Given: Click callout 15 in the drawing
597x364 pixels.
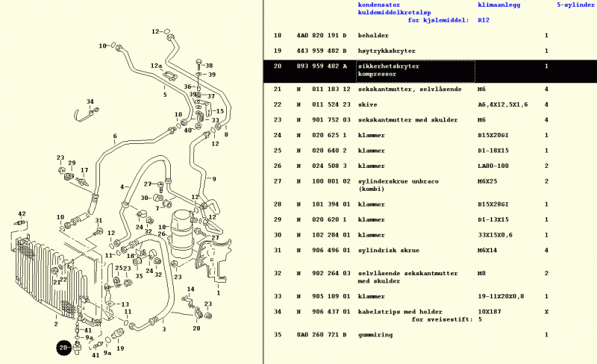Looking at the screenshot, I should pos(220,111).
